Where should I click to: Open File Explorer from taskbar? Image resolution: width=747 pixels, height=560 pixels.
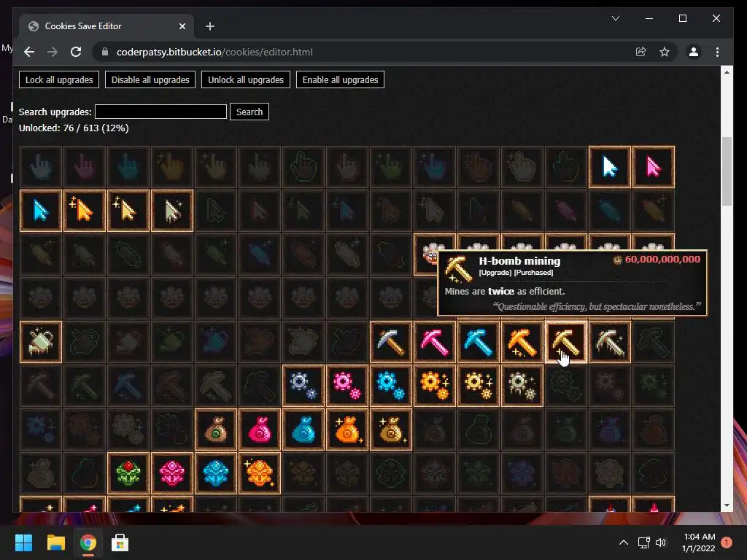[x=55, y=542]
